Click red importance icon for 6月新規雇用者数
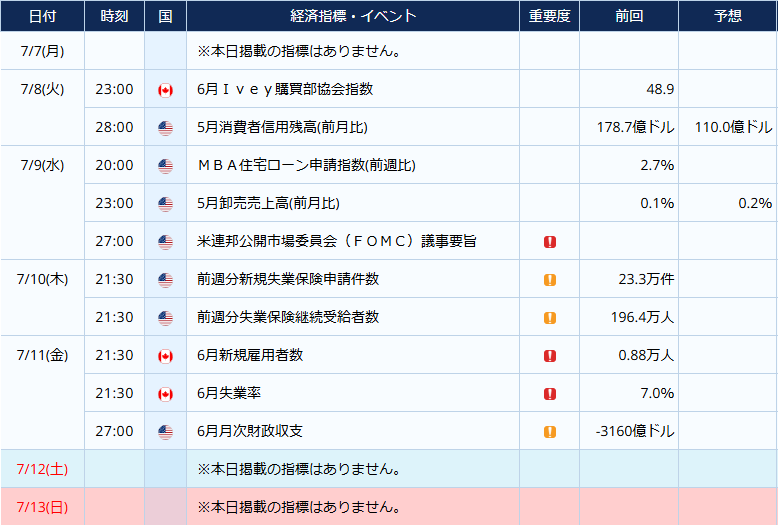 (x=550, y=356)
